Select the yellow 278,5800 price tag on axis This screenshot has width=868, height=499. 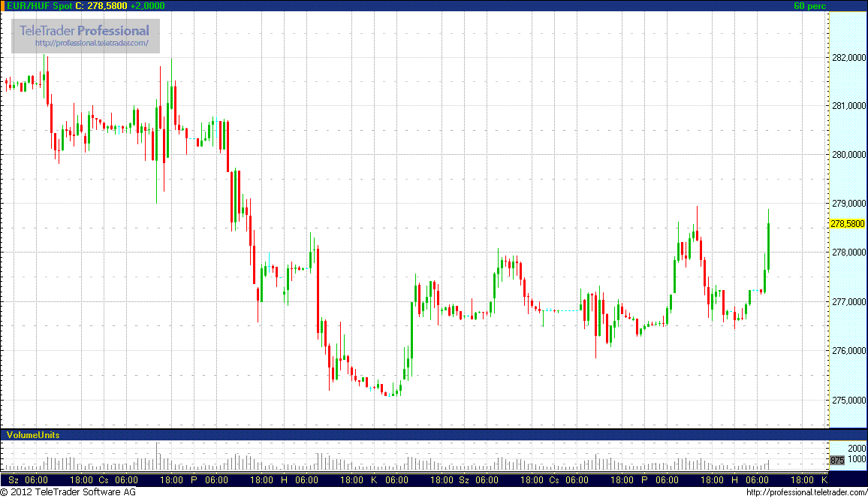pyautogui.click(x=847, y=224)
